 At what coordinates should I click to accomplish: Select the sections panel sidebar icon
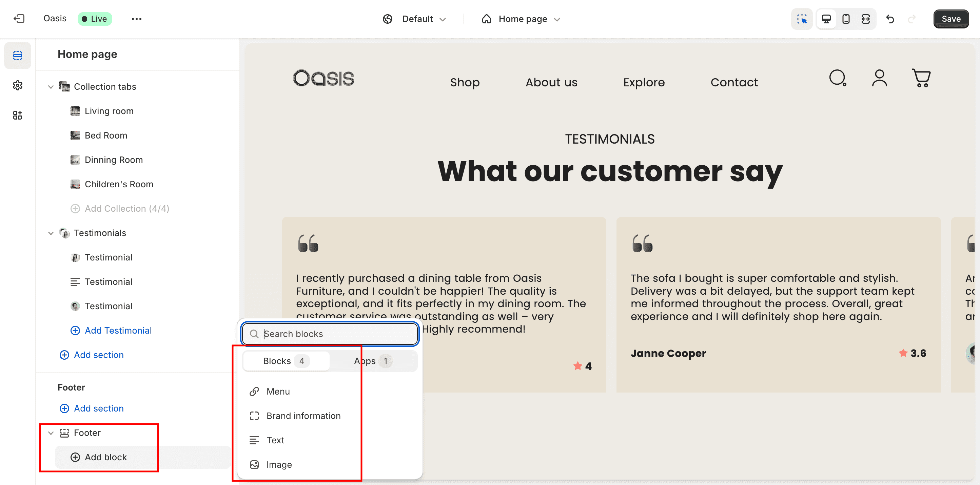tap(18, 56)
